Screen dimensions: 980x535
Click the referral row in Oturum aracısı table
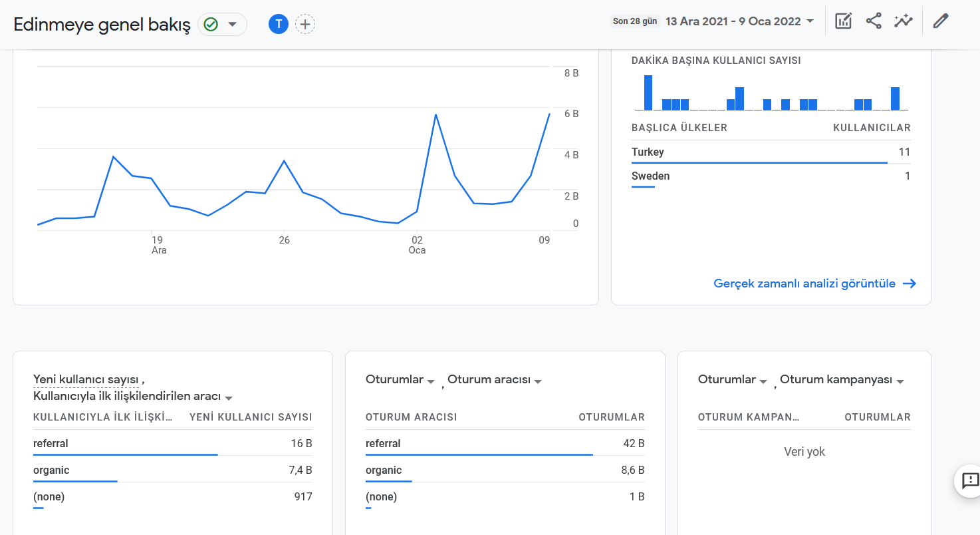tap(505, 444)
